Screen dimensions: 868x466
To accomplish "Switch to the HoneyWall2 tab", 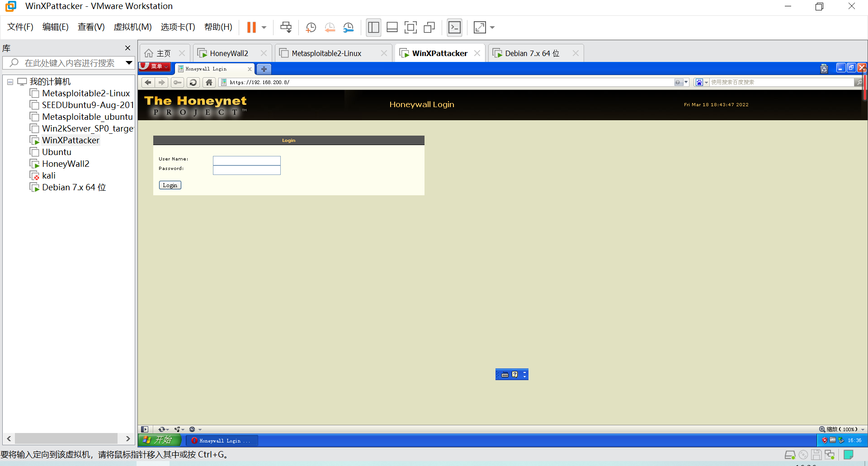I will click(x=229, y=53).
